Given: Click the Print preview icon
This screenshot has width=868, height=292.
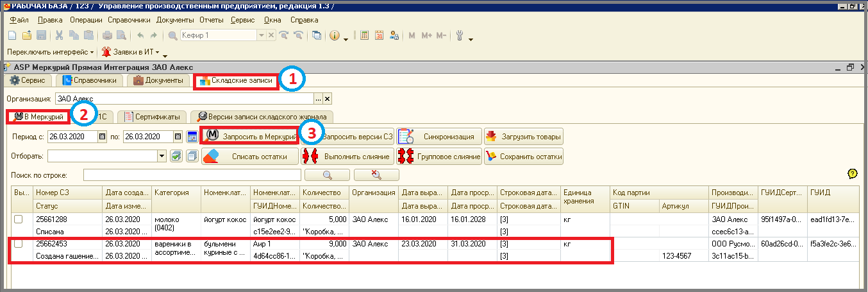Looking at the screenshot, I should (x=121, y=36).
